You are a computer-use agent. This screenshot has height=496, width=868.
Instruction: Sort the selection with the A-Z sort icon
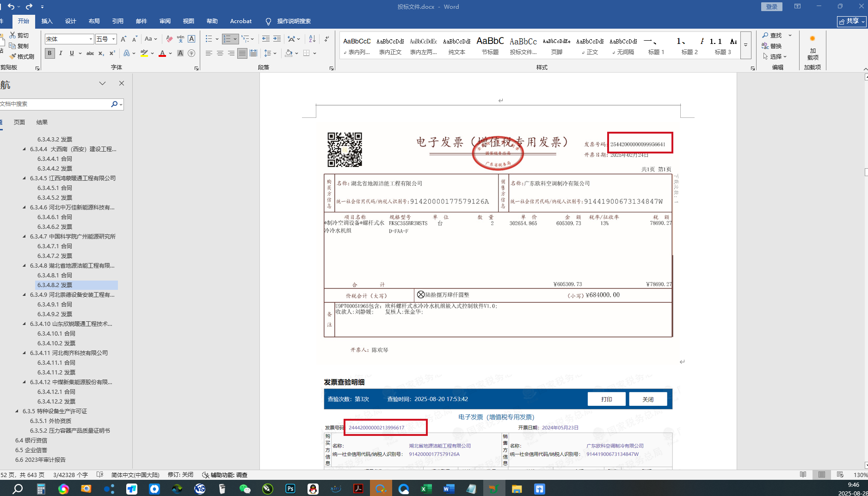[x=312, y=39]
